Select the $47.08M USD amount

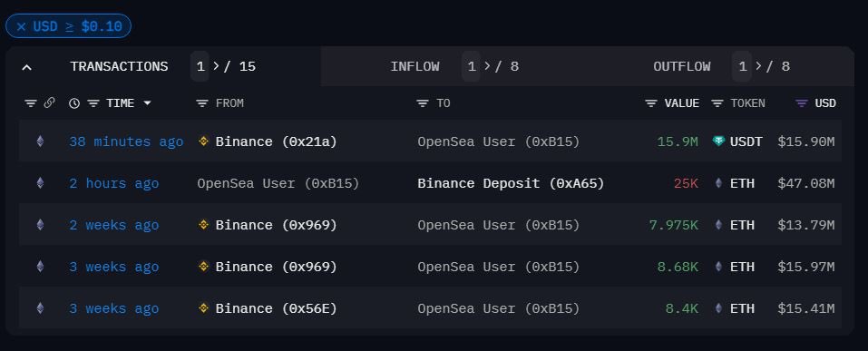click(x=806, y=183)
